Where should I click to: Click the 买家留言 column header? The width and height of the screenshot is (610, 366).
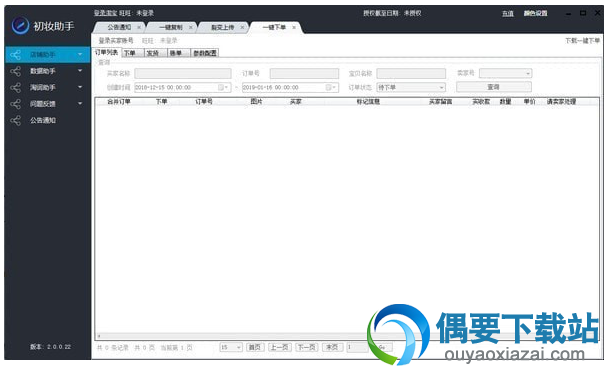(x=440, y=102)
